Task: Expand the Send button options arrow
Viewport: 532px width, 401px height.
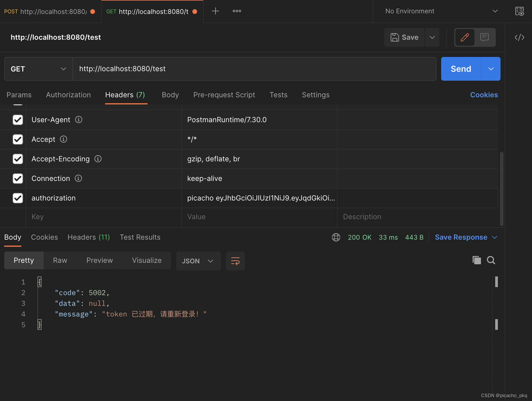Action: [x=491, y=69]
